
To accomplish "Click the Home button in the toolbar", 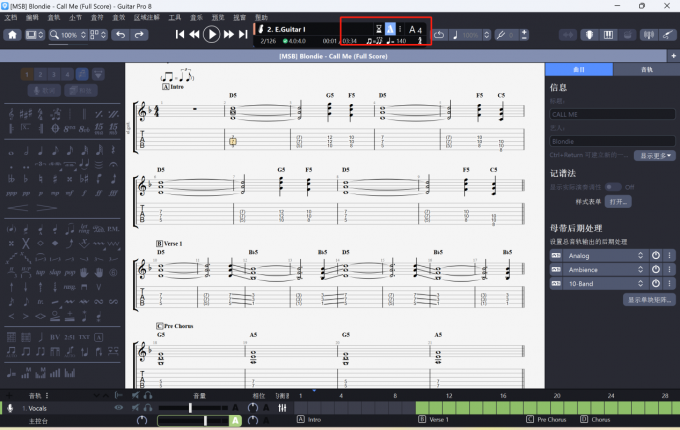I will (13, 35).
